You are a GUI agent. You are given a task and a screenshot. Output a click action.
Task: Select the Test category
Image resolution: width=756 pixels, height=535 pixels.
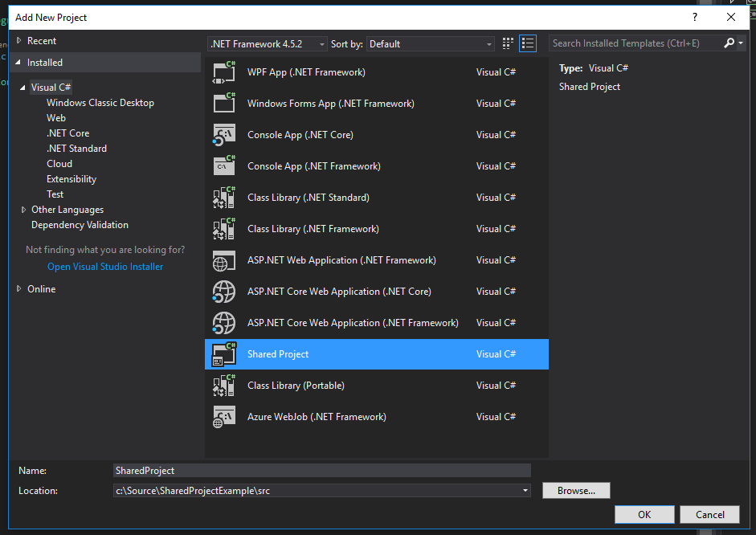tap(55, 194)
